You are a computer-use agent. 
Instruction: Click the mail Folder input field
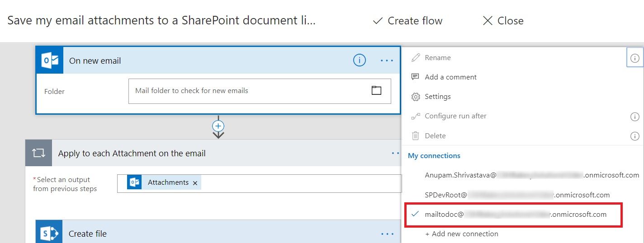(260, 91)
